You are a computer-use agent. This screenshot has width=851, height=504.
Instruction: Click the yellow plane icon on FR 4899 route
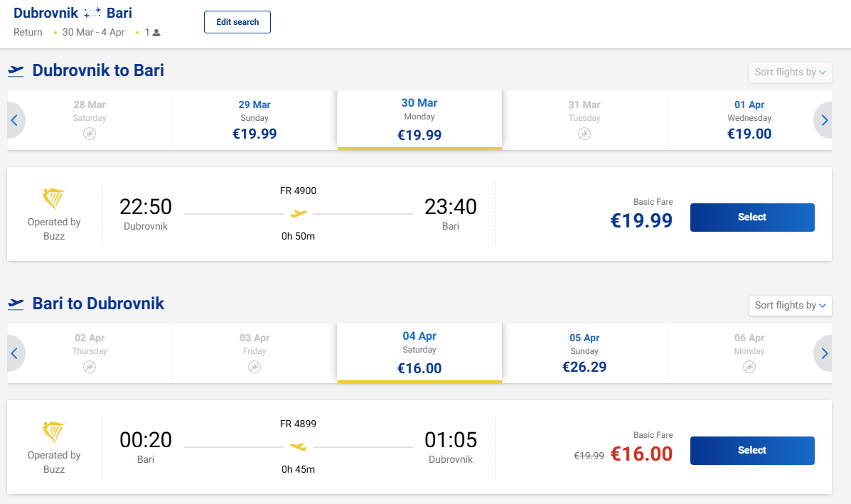(299, 446)
